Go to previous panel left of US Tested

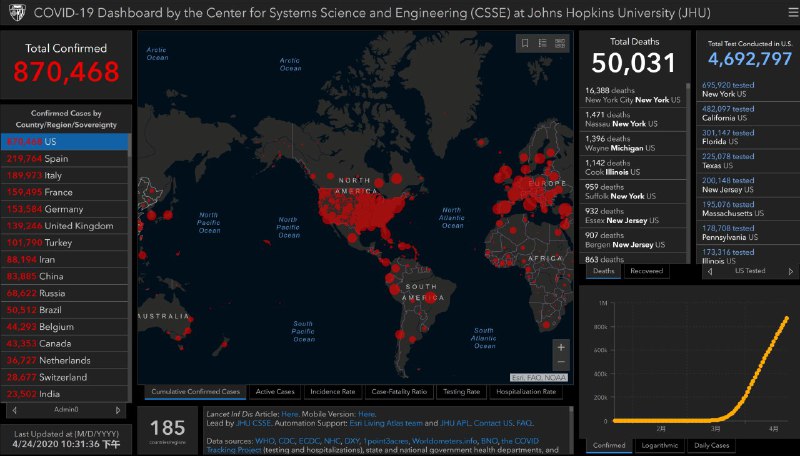(x=710, y=271)
